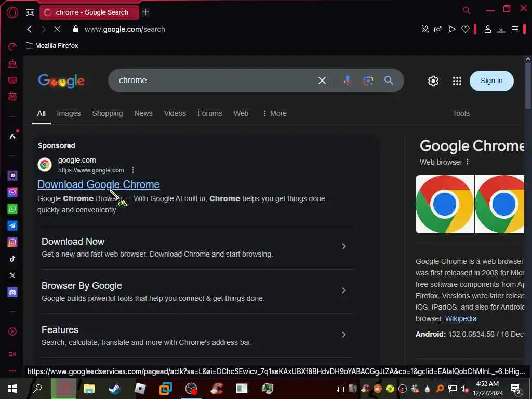Open Google quick settings gear
The height and width of the screenshot is (399, 532).
point(433,81)
